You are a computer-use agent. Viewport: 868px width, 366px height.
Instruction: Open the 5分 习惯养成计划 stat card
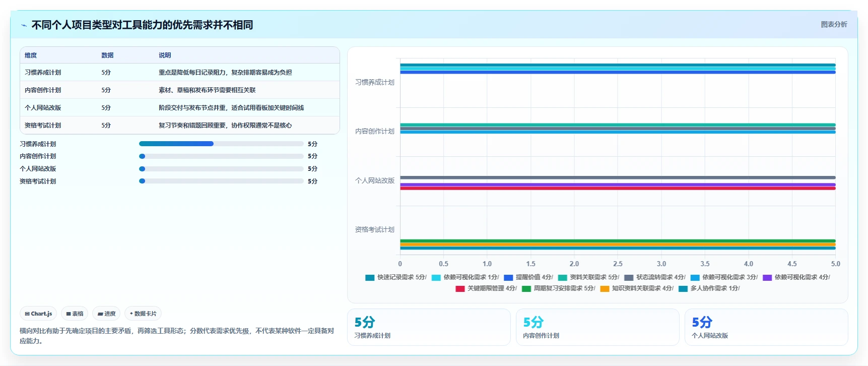pyautogui.click(x=429, y=327)
